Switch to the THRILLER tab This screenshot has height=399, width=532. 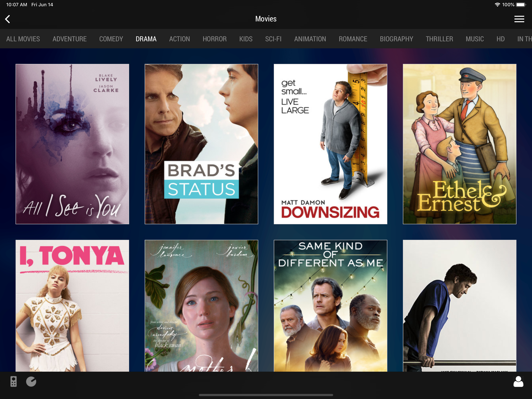(x=439, y=39)
